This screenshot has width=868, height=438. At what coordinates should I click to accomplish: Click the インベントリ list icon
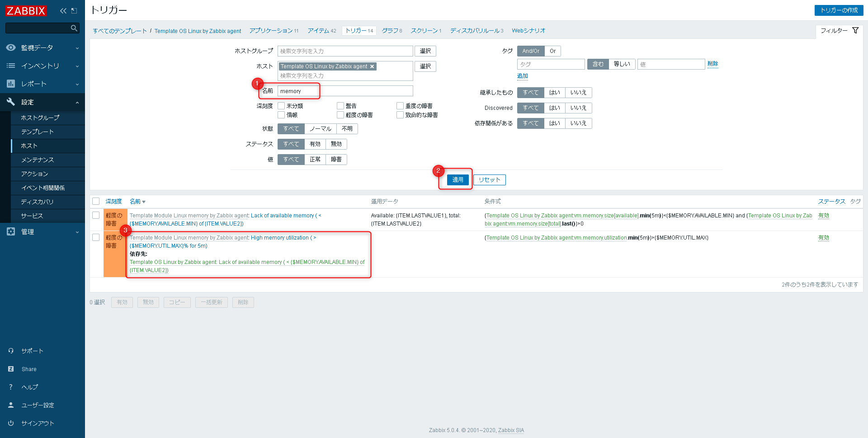coord(11,66)
